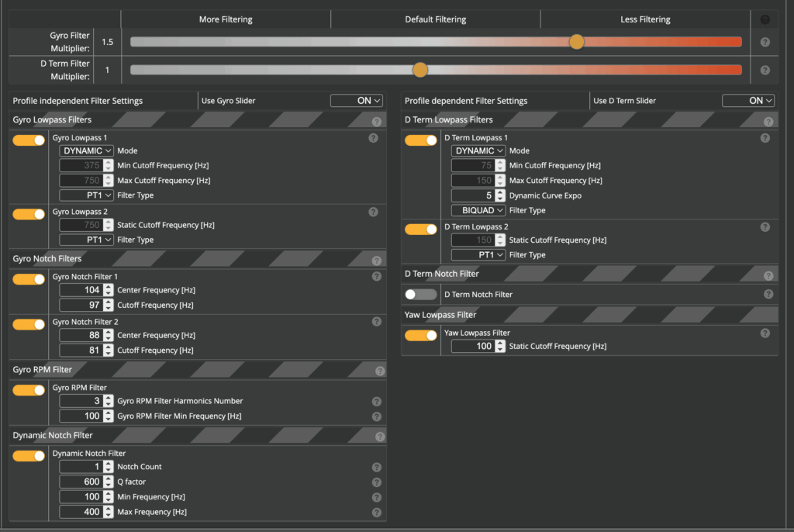
Task: Show help for Dynamic Notch Min Frequency
Action: tap(376, 498)
